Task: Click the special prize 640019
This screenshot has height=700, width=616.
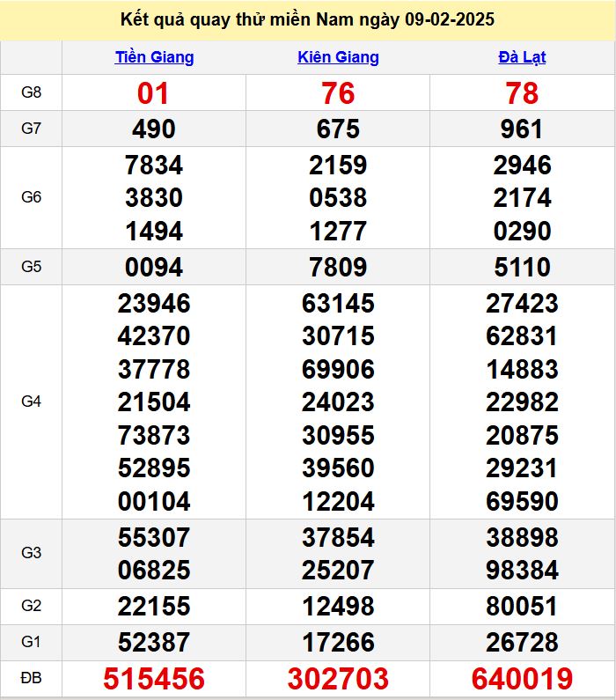Action: [x=522, y=679]
